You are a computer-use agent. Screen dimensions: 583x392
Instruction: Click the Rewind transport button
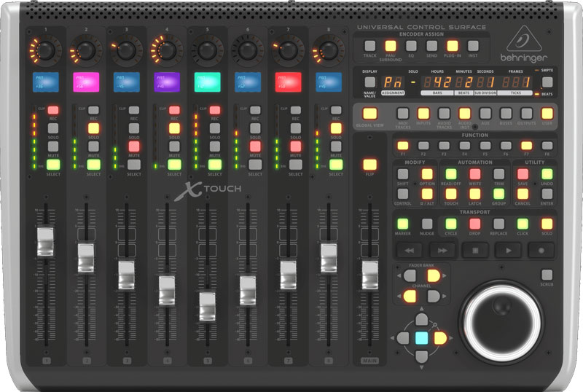tap(409, 251)
